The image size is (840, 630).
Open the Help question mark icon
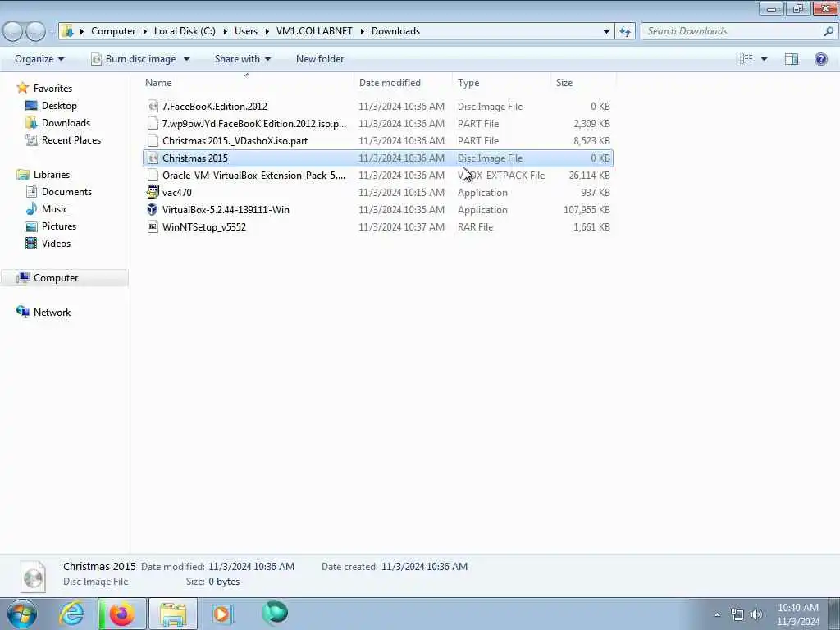pyautogui.click(x=820, y=59)
